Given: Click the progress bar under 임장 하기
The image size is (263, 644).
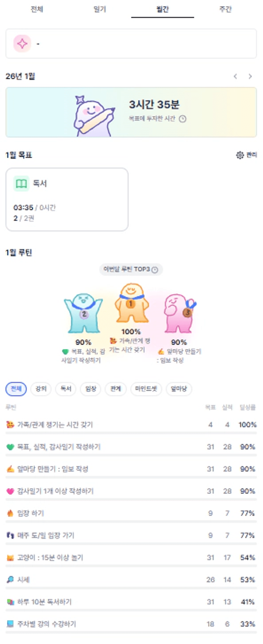Looking at the screenshot, I should point(131,521).
